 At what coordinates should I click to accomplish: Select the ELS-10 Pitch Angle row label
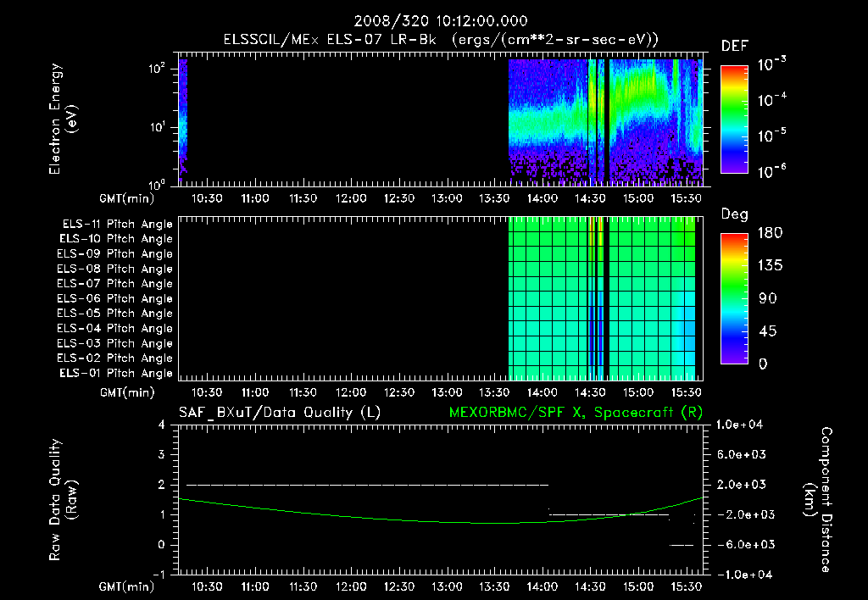click(115, 239)
